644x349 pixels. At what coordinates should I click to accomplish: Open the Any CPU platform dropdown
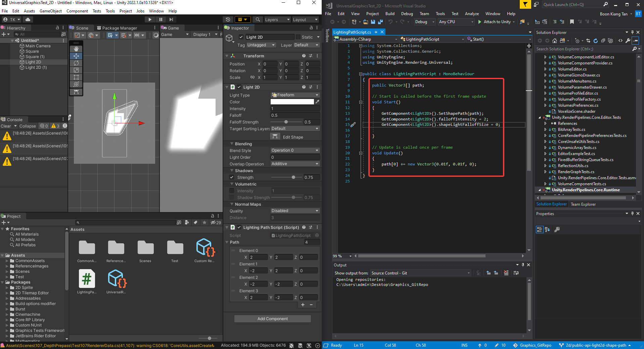(456, 22)
